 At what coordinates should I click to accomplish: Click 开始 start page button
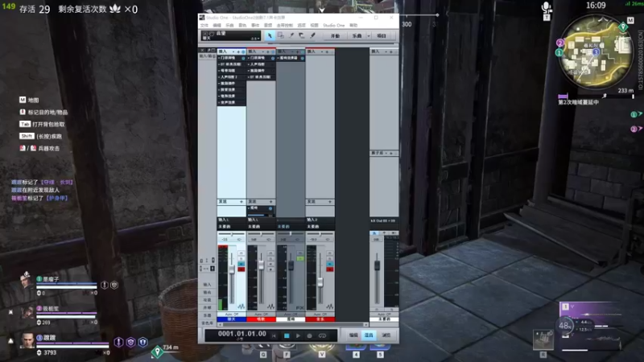[x=335, y=36]
